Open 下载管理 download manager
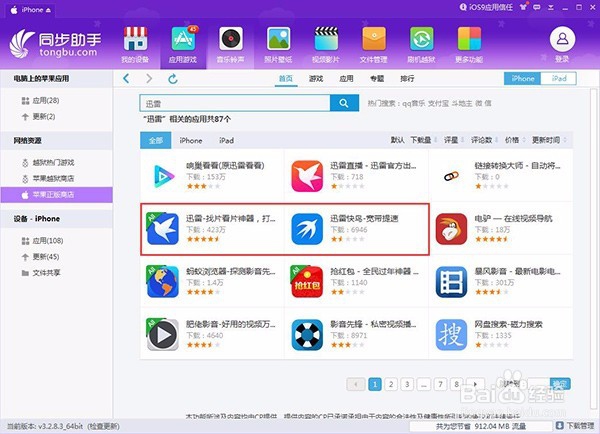The width and height of the screenshot is (600, 434). coord(576,426)
